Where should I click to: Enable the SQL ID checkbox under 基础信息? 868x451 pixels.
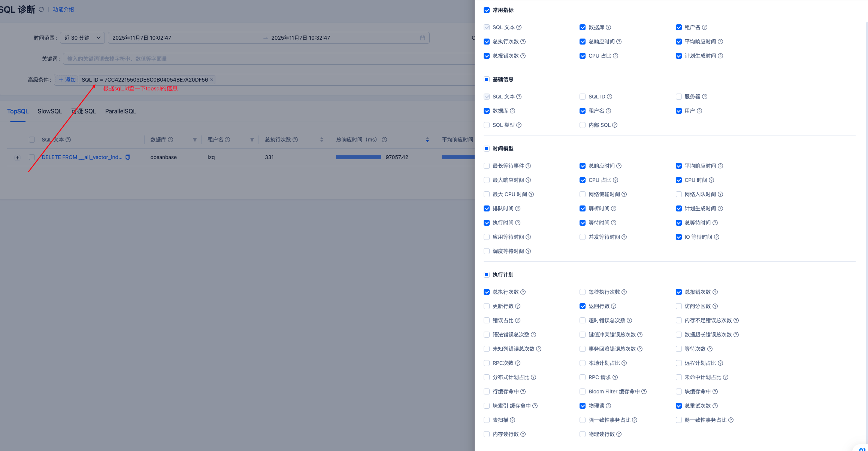(x=583, y=97)
